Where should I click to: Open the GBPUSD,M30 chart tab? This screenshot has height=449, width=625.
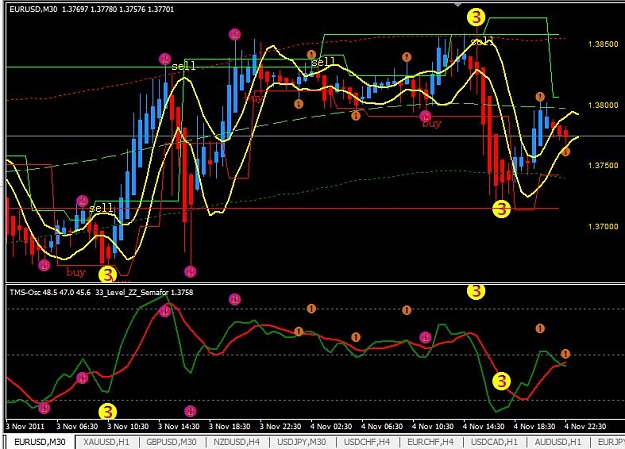point(171,442)
